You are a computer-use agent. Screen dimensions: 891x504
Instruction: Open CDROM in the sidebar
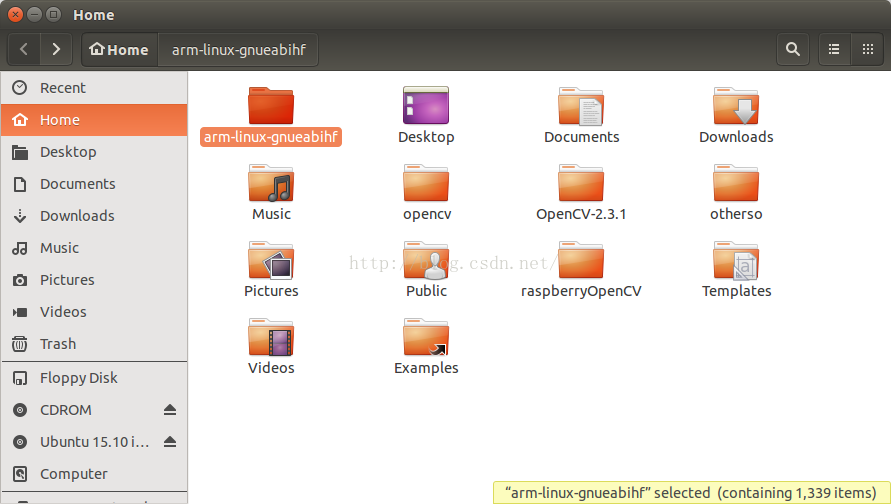tap(94, 410)
